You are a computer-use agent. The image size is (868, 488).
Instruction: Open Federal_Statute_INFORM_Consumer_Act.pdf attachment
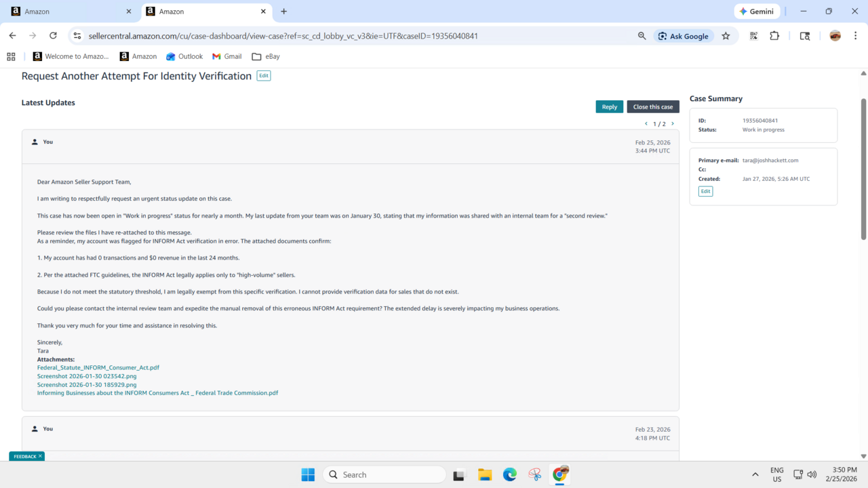[x=98, y=367]
